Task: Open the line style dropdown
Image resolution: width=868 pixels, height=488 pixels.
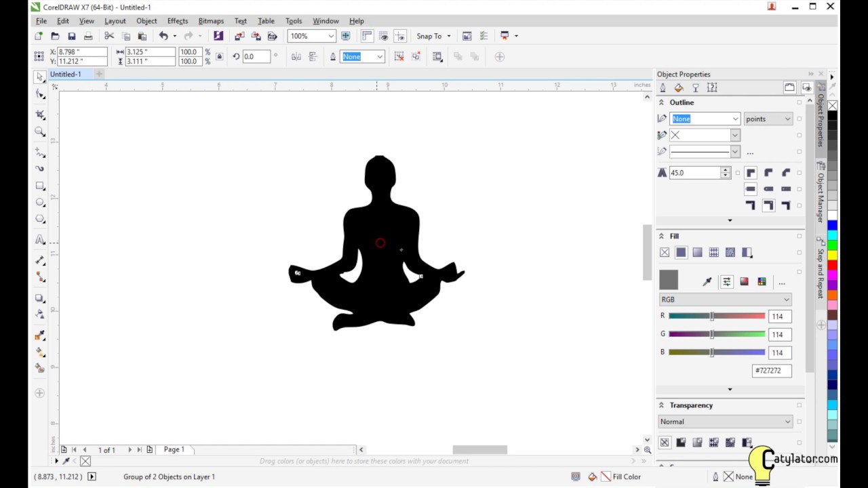Action: [735, 152]
